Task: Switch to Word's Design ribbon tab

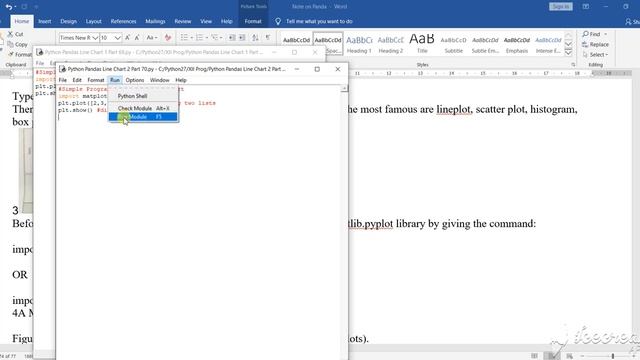Action: click(x=68, y=21)
